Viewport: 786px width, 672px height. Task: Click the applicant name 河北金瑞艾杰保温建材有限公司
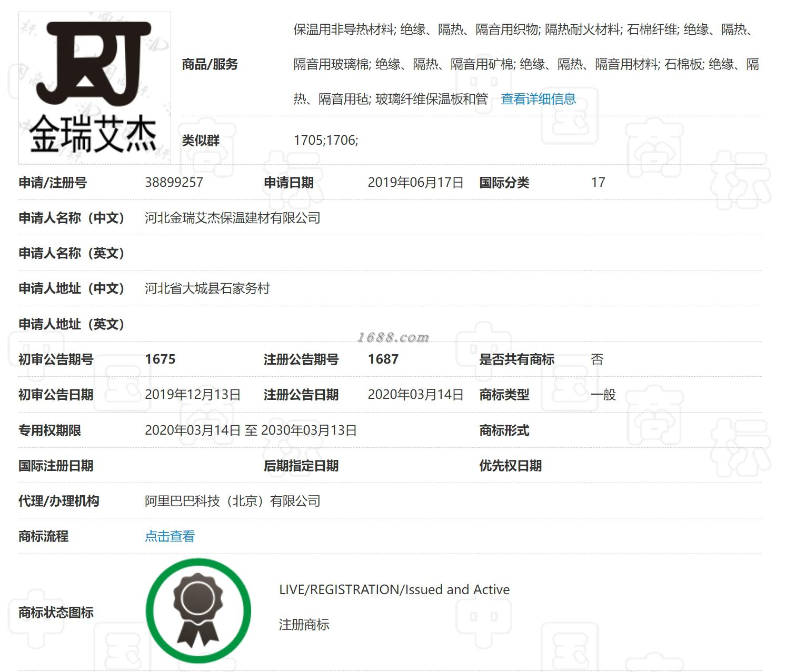pyautogui.click(x=233, y=218)
